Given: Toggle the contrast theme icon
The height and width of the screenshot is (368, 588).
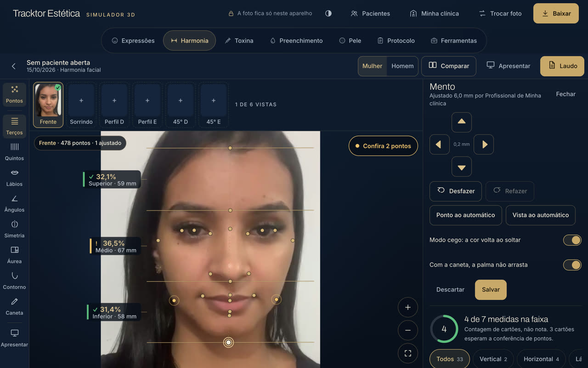Looking at the screenshot, I should (328, 13).
